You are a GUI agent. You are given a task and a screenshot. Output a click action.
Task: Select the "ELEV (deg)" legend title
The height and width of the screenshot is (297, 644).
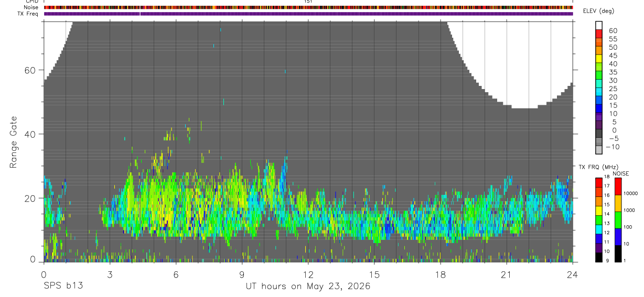click(x=599, y=11)
